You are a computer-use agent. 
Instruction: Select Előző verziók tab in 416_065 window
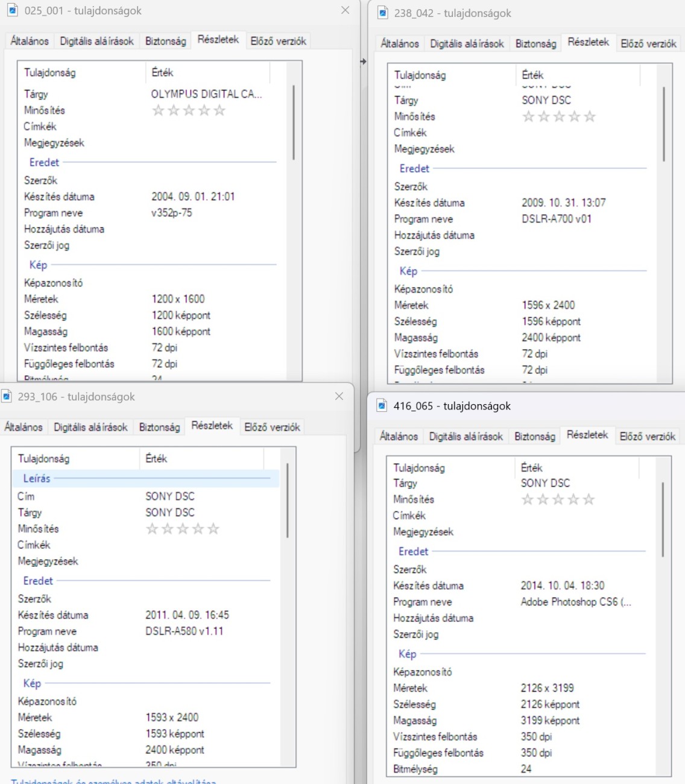click(x=647, y=436)
